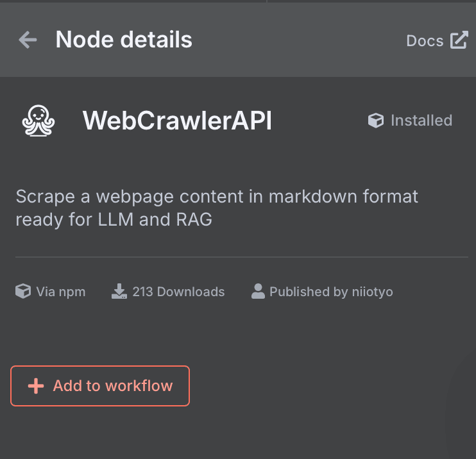Click the external link icon beside Docs
Image resolution: width=476 pixels, height=459 pixels.
pos(459,40)
